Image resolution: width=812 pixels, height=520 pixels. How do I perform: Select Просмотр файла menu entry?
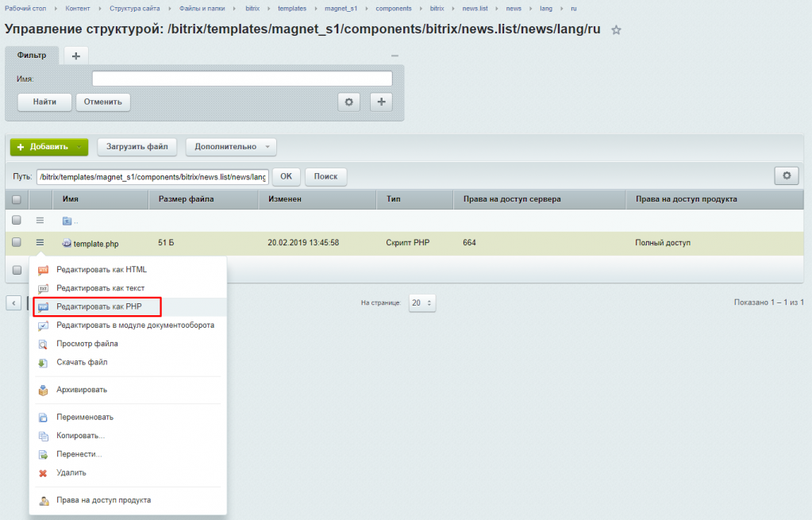coord(87,344)
